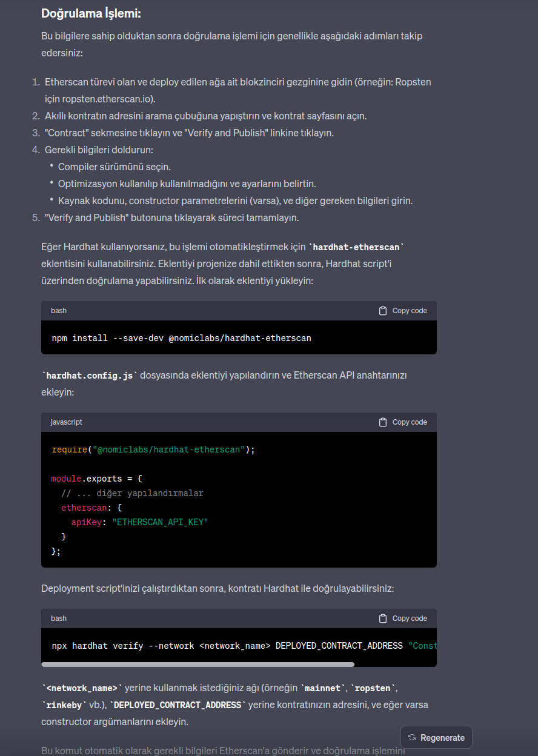Click the module.exports = { line

[97, 479]
